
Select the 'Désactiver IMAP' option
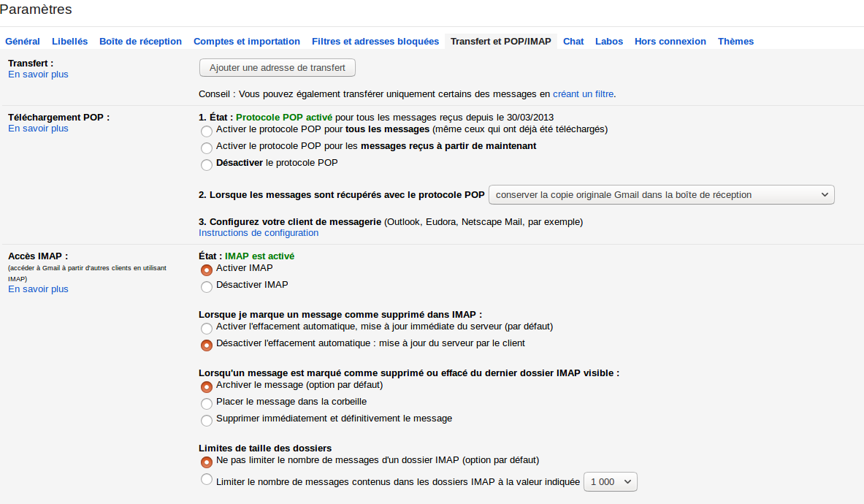207,286
